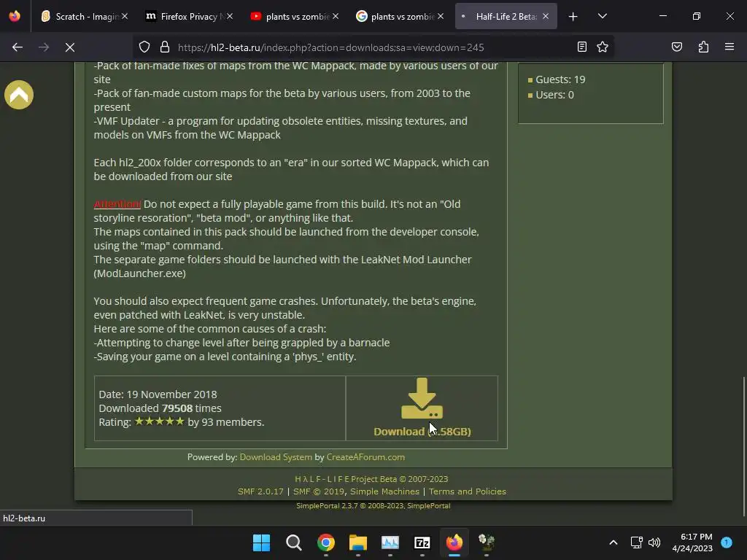
Task: Click the scroll-to-top round arrow button
Action: click(x=19, y=95)
